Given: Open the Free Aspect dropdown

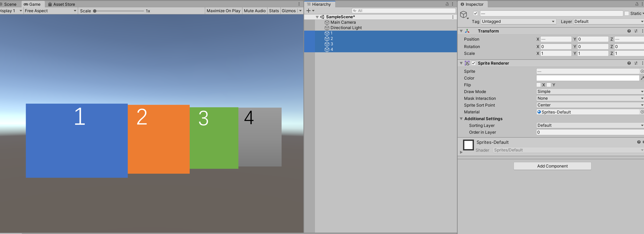Looking at the screenshot, I should tap(50, 11).
